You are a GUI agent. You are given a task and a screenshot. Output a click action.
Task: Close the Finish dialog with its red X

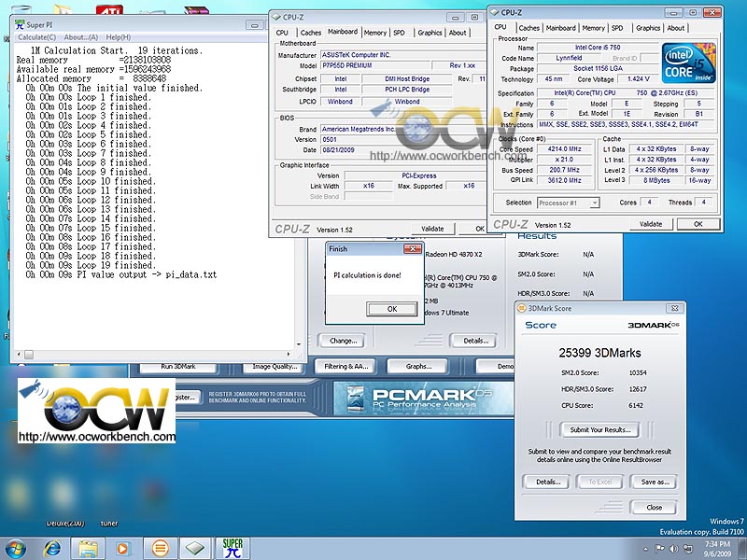coord(412,248)
